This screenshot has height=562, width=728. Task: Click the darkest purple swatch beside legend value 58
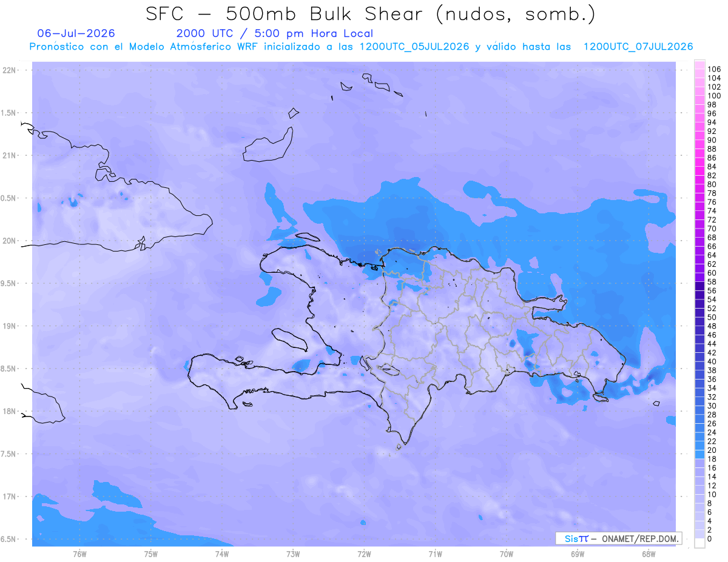tap(699, 286)
